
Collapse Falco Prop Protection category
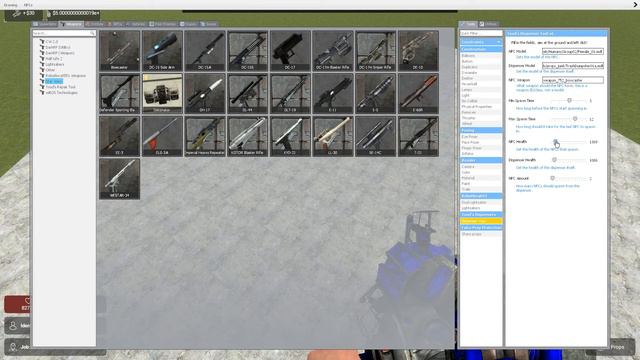click(x=481, y=228)
